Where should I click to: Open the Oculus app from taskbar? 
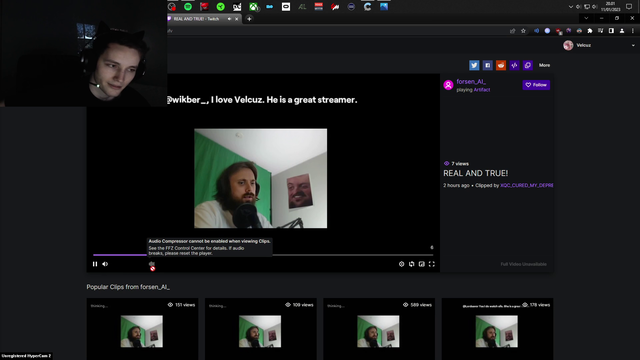(286, 7)
